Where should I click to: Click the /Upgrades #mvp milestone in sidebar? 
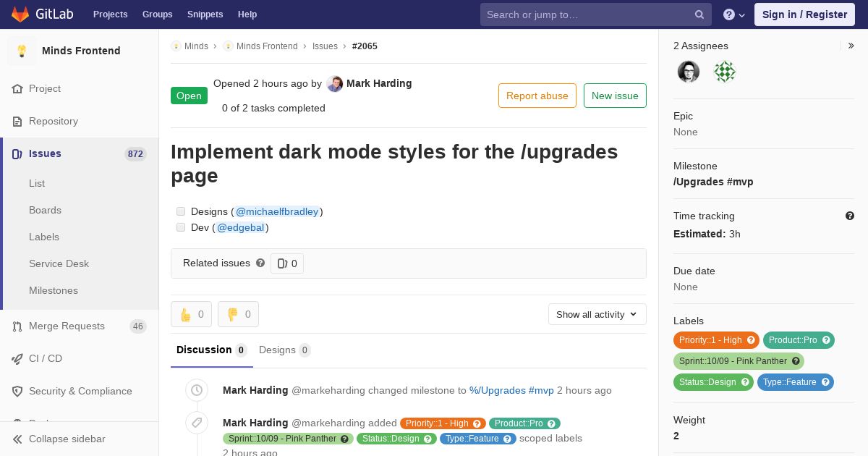pos(713,182)
